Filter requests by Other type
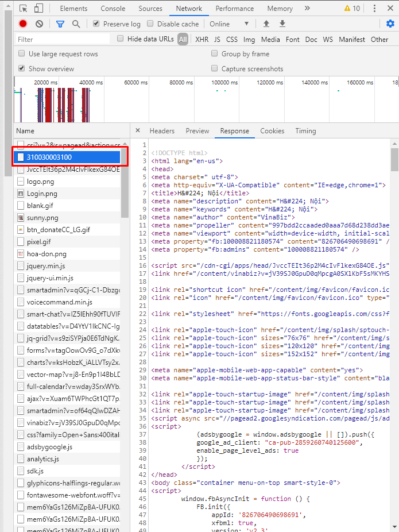 pos(379,40)
